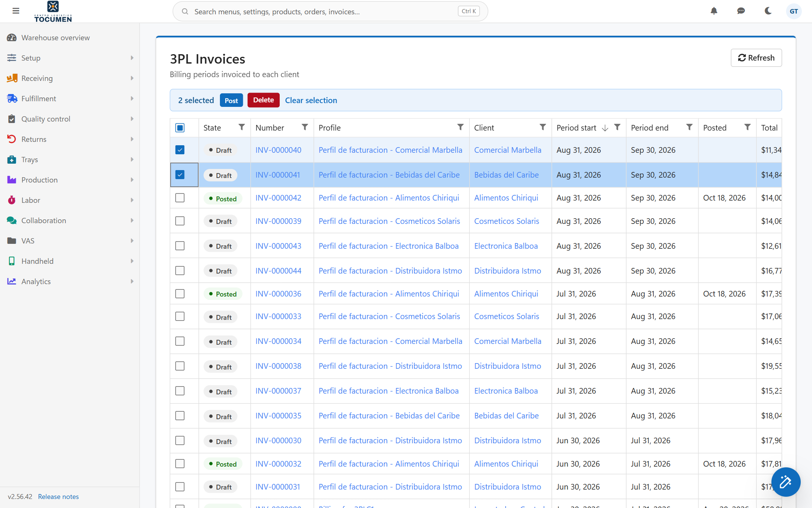The width and height of the screenshot is (812, 508).
Task: Click the red Delete button
Action: (x=263, y=100)
